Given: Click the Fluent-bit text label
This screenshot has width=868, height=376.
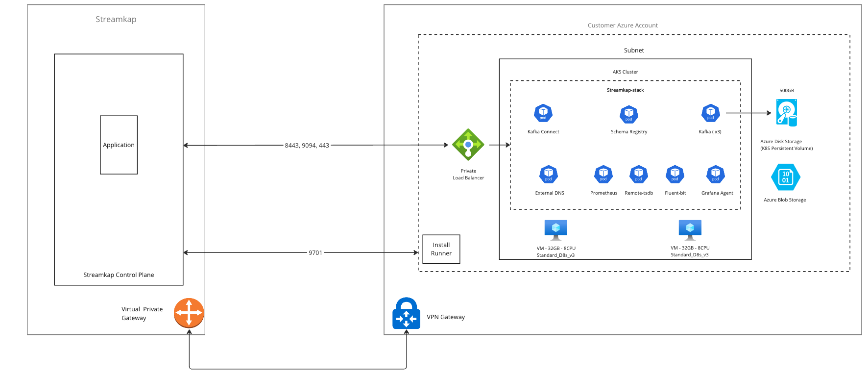Looking at the screenshot, I should (x=675, y=193).
